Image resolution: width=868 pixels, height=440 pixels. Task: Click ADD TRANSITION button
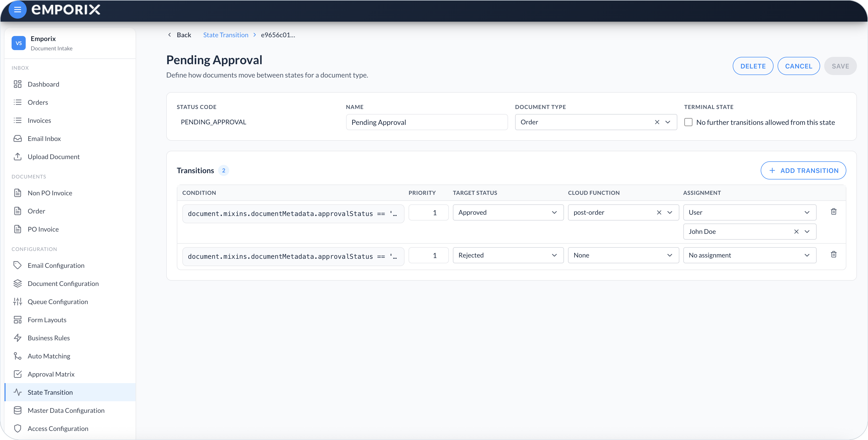pyautogui.click(x=803, y=170)
